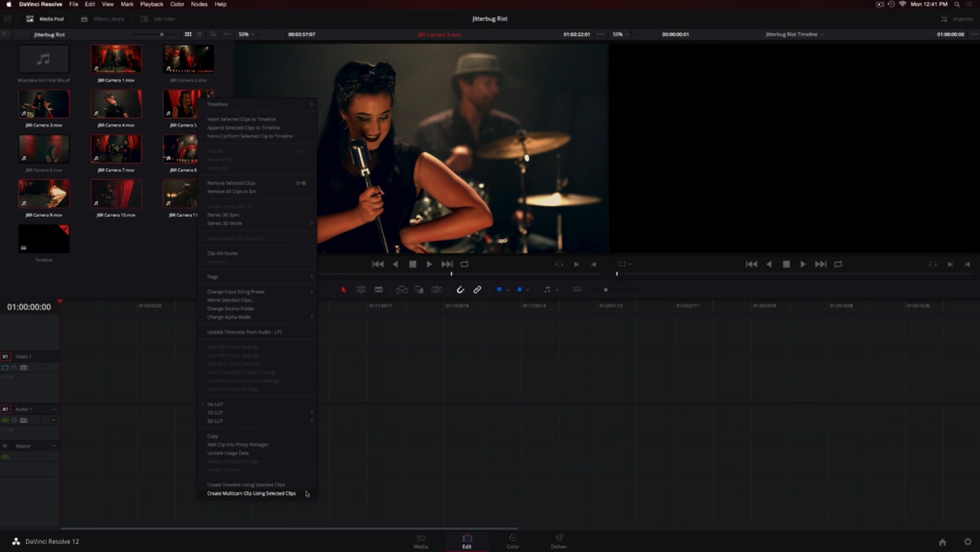Image resolution: width=980 pixels, height=552 pixels.
Task: Enable the Snapping magnet tool
Action: pyautogui.click(x=460, y=289)
